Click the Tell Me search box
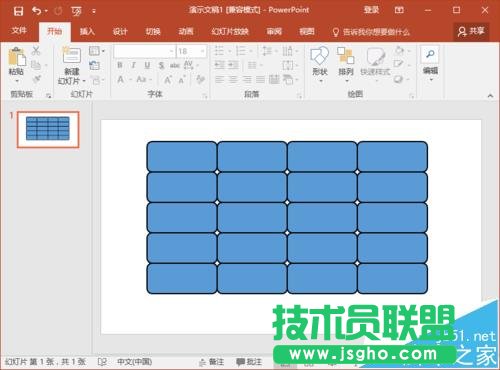Screen dimensions: 500x370 click(371, 32)
